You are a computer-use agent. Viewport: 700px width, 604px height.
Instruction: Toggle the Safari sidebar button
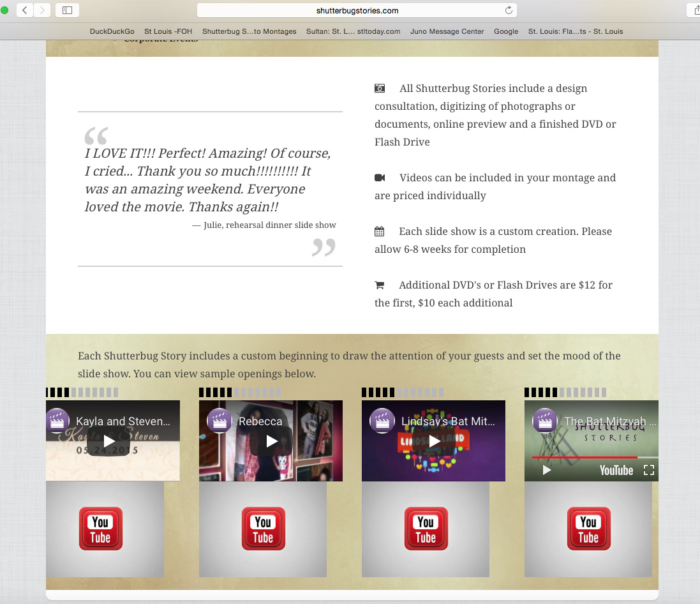click(68, 10)
